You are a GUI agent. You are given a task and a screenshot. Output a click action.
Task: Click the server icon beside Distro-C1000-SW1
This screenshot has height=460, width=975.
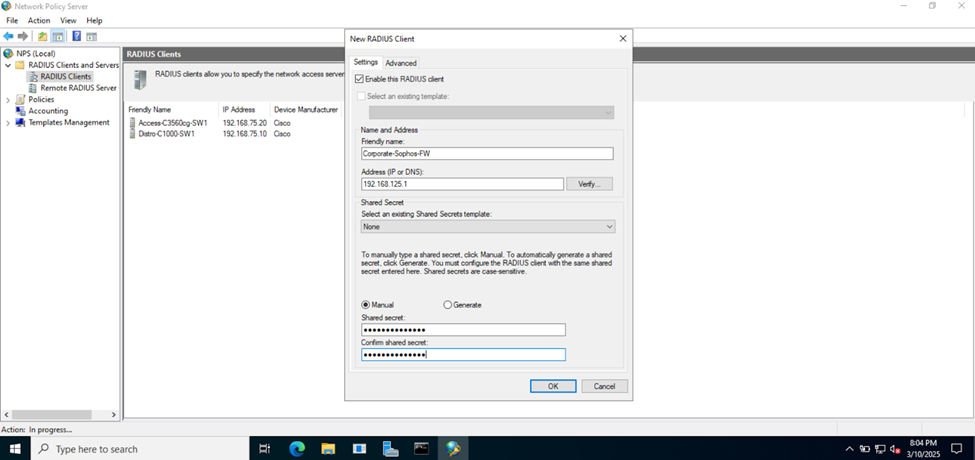pos(132,134)
